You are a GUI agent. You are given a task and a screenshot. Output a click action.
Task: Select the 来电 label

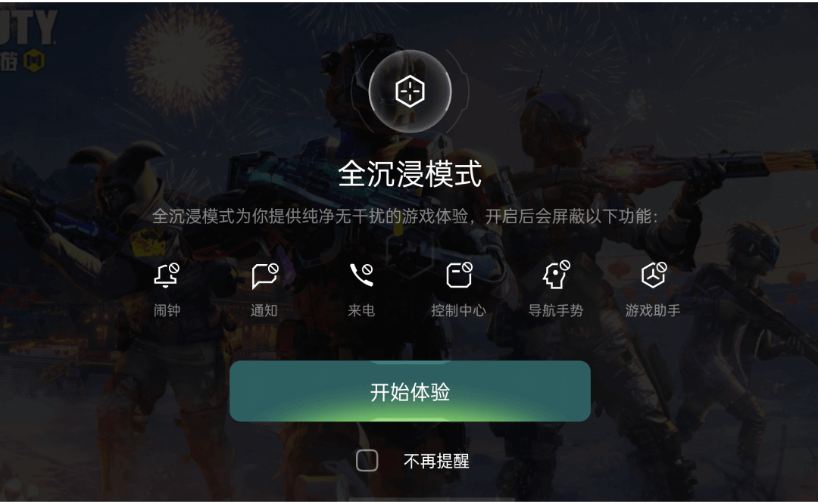pyautogui.click(x=361, y=310)
